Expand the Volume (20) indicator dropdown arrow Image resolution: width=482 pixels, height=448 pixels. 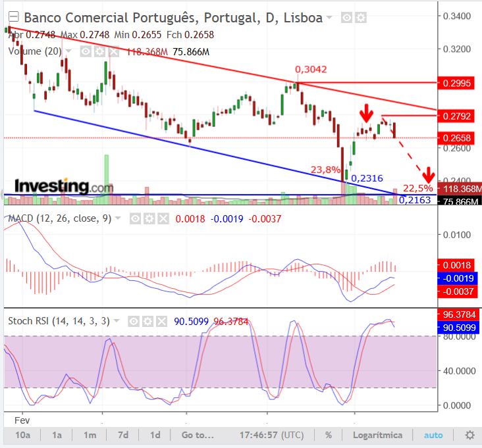pos(68,51)
